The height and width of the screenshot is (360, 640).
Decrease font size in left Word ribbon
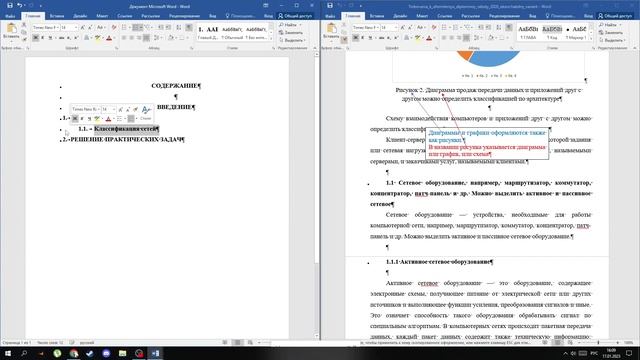coord(90,27)
